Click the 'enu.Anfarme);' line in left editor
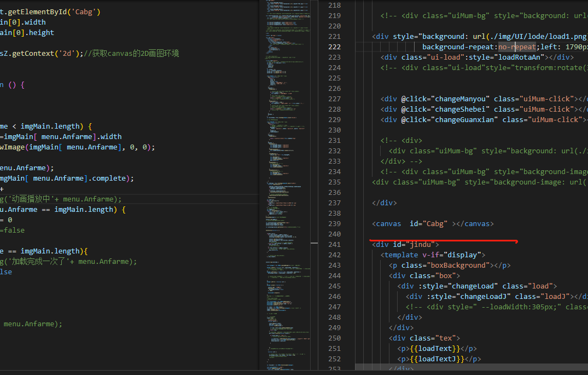Image resolution: width=588 pixels, height=375 pixels. click(x=27, y=168)
